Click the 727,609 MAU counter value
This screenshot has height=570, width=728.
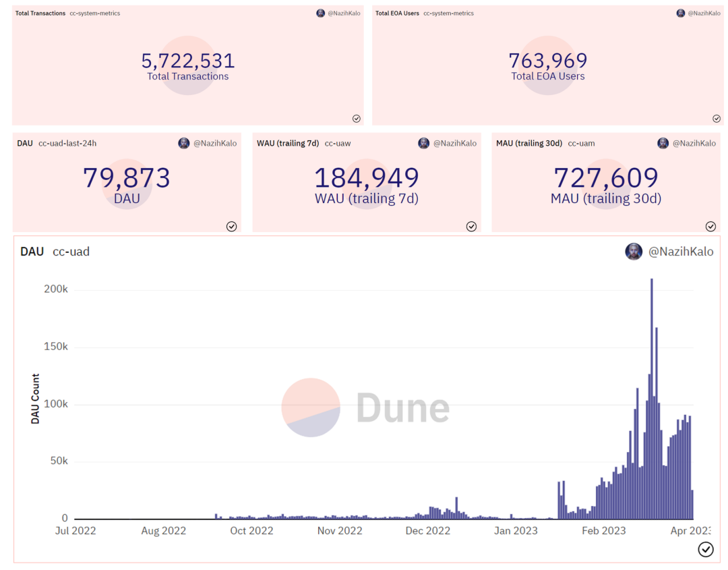tap(606, 177)
